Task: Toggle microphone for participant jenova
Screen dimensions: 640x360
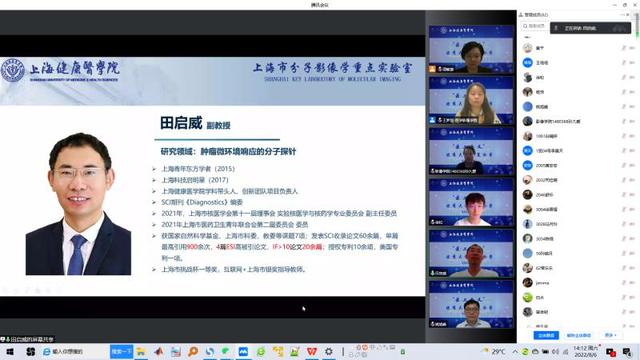Action: pyautogui.click(x=624, y=282)
